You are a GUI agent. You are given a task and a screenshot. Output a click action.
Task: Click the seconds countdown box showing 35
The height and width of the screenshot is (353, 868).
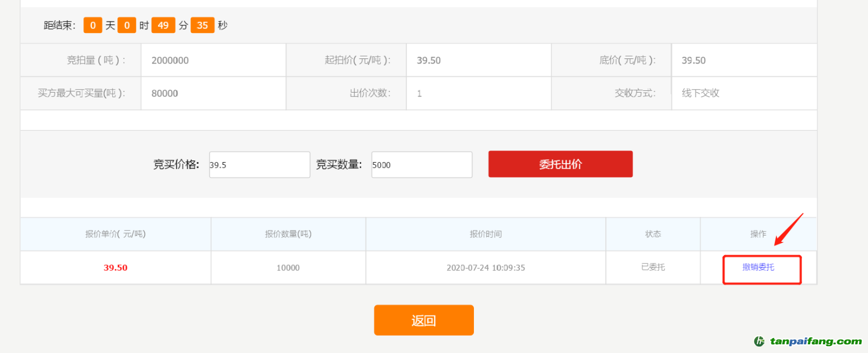203,25
